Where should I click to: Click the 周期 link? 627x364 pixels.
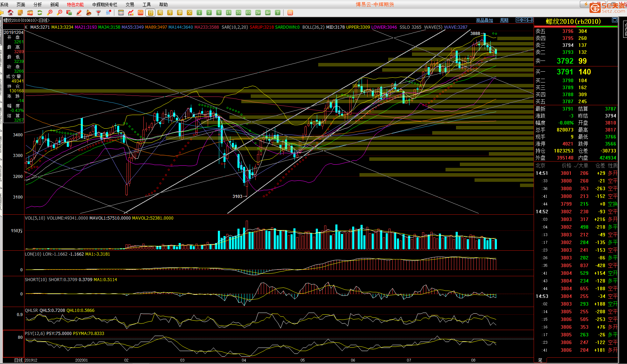(x=504, y=20)
